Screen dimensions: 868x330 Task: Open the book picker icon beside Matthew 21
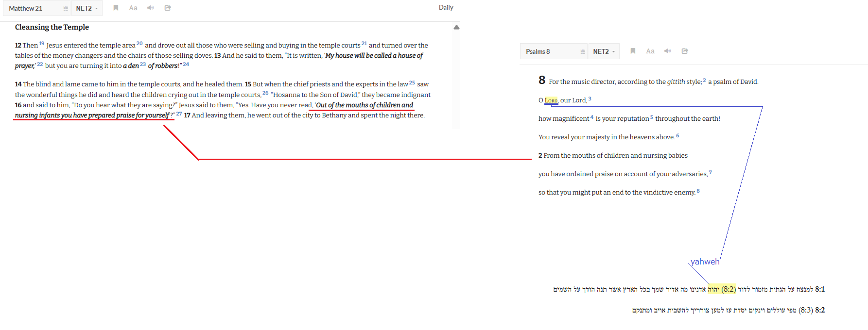coord(66,8)
